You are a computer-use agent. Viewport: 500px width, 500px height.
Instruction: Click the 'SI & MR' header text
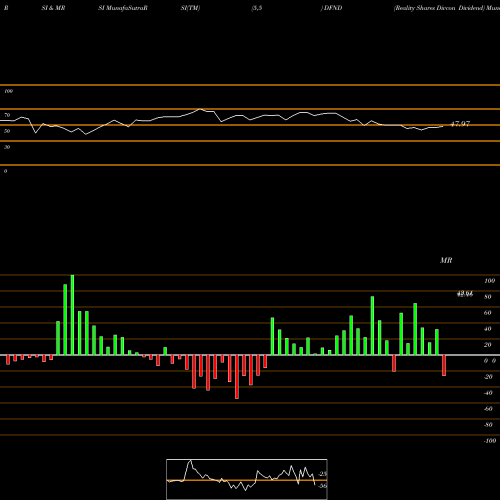tap(53, 8)
